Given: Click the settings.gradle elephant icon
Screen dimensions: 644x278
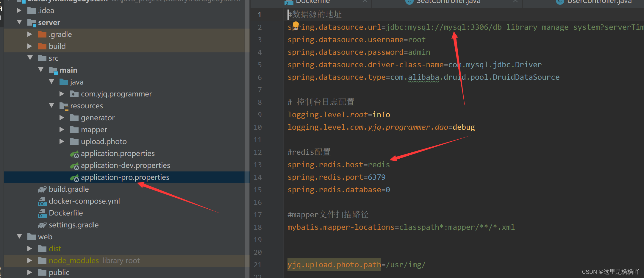Looking at the screenshot, I should [42, 225].
